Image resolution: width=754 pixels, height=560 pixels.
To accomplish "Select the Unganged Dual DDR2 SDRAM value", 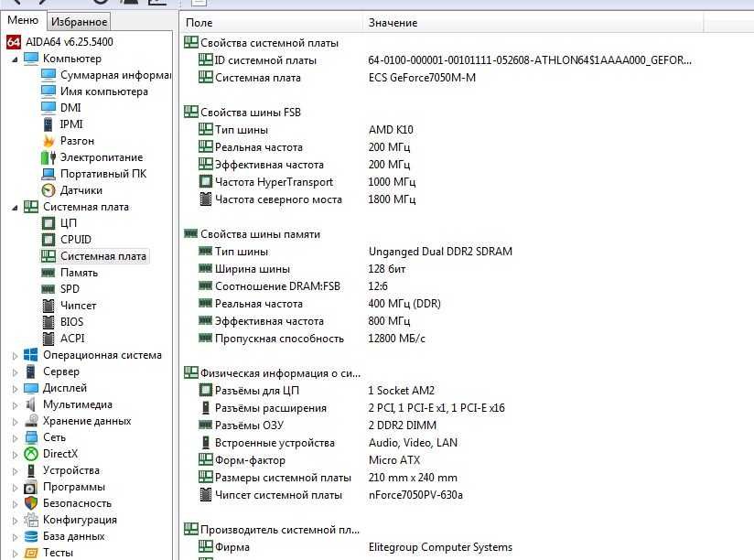I will point(440,252).
